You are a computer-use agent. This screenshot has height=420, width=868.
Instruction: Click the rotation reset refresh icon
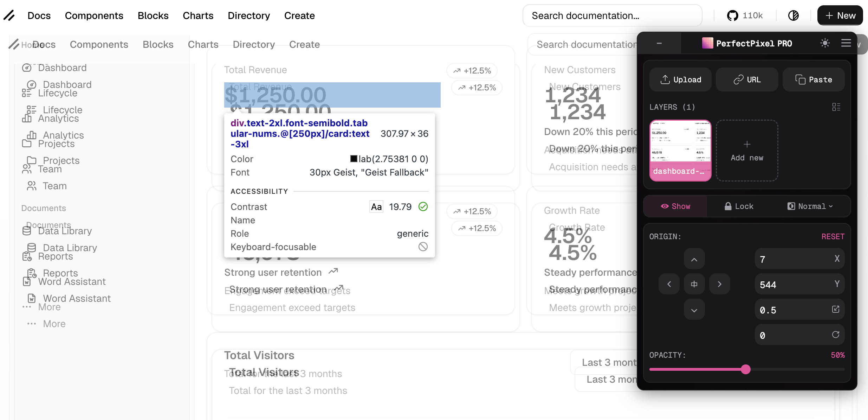[x=836, y=335]
